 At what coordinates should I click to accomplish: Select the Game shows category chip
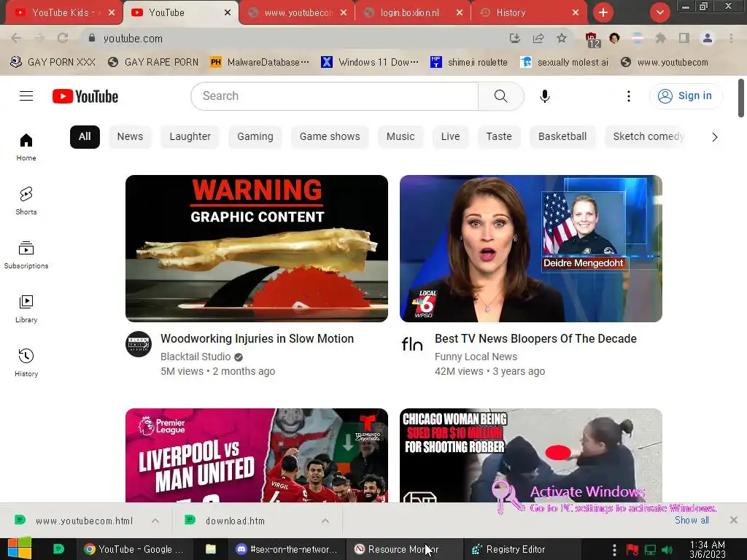coord(330,136)
